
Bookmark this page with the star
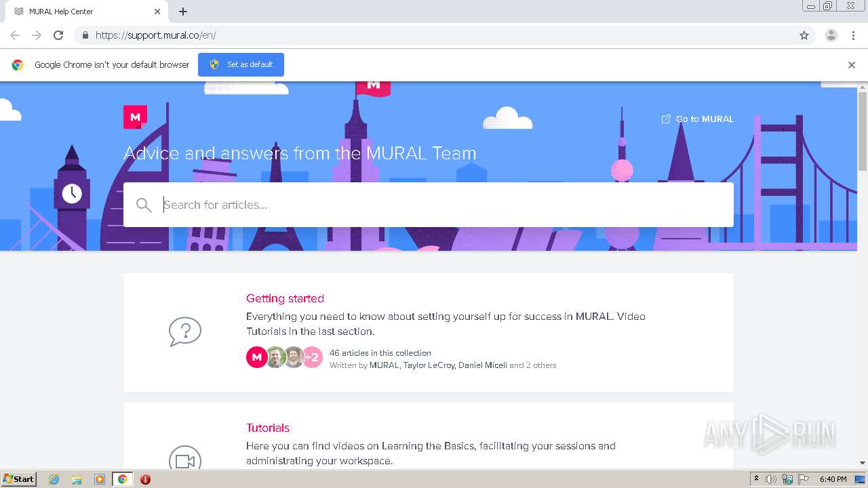(804, 35)
